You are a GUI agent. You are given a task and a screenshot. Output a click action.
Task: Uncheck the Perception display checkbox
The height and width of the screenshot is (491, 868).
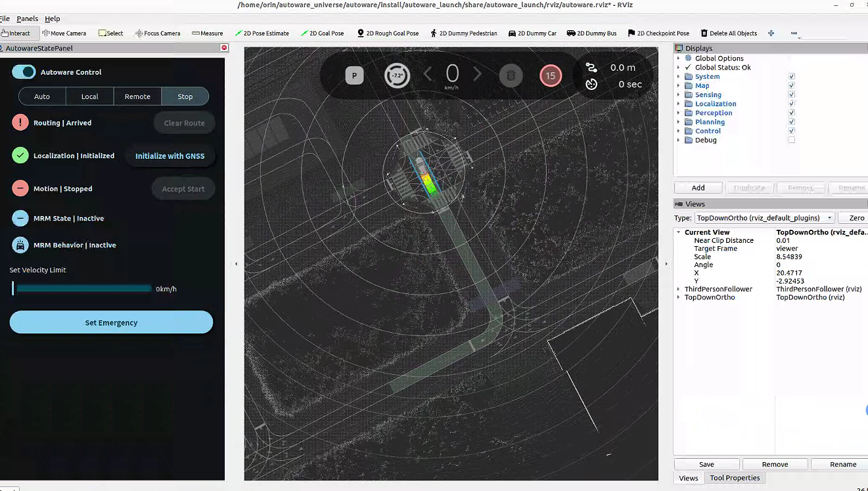pyautogui.click(x=791, y=113)
